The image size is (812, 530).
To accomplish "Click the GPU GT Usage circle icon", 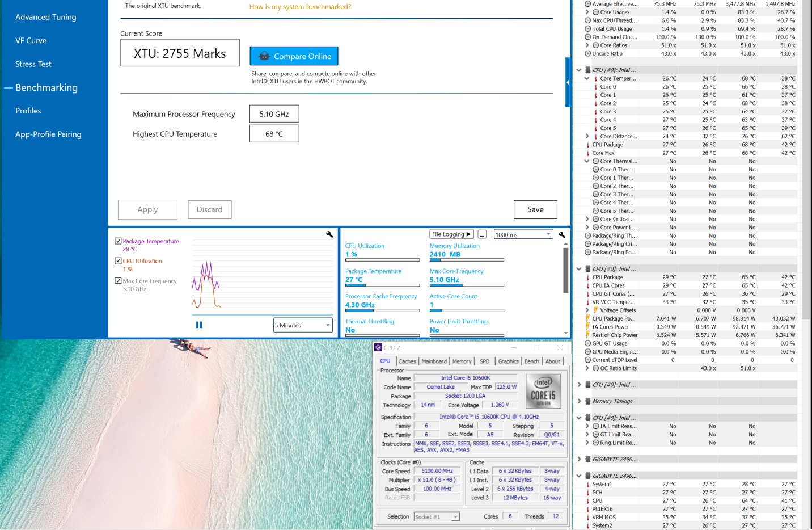I will coord(588,343).
